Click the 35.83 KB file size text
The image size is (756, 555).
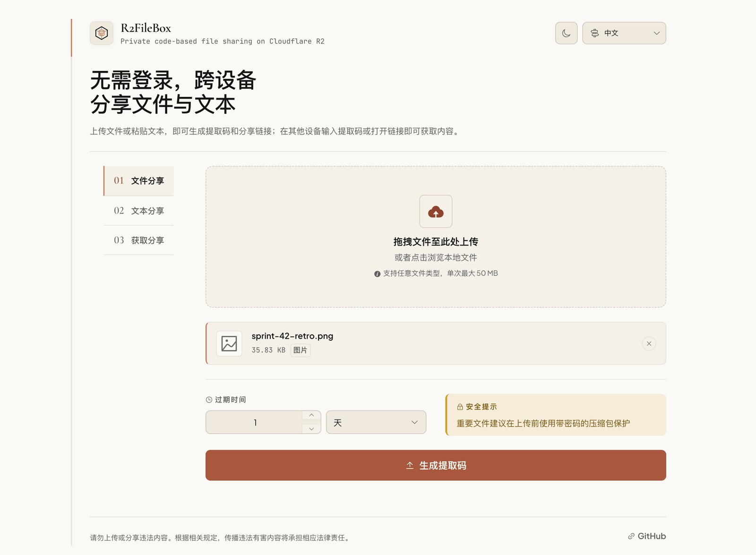click(268, 350)
